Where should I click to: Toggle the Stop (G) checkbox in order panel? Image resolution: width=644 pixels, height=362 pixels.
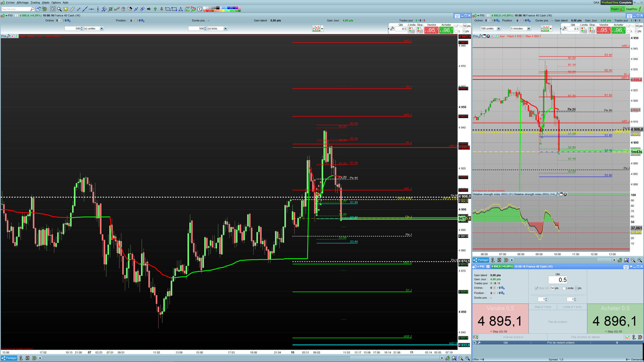[x=536, y=288]
